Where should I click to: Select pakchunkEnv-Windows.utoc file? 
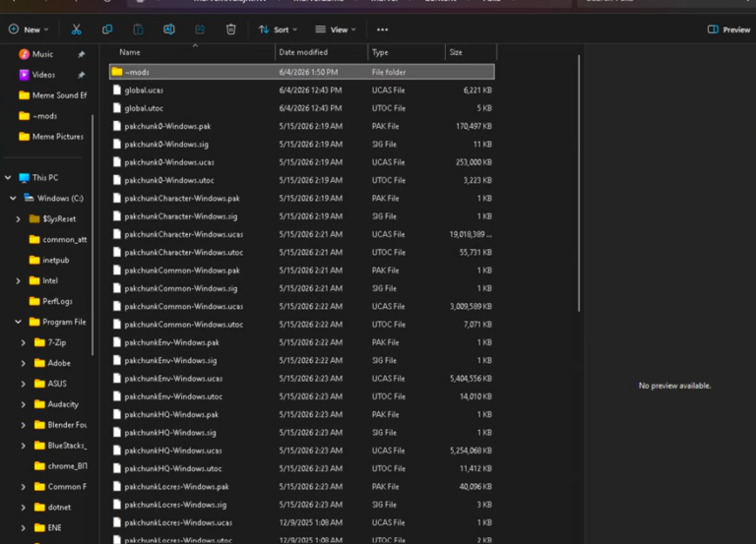pos(302,396)
